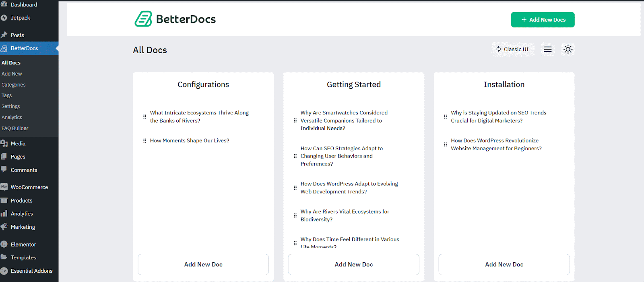Click the Installation category heading

coord(504,85)
